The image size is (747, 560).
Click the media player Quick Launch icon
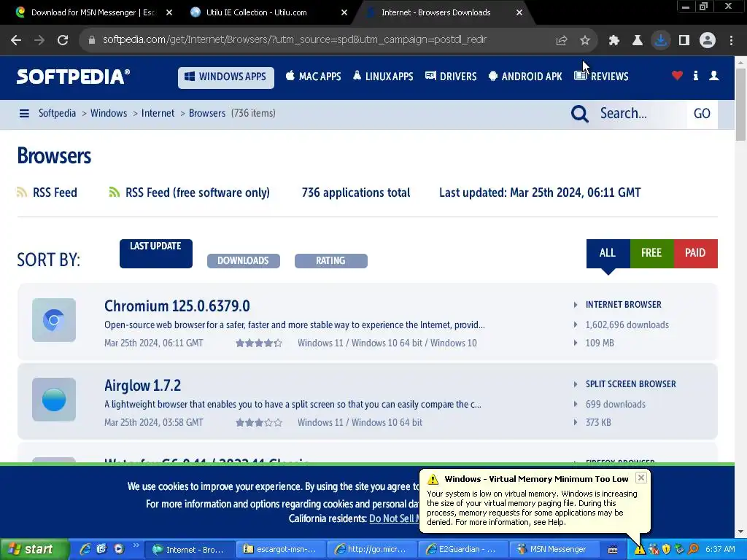click(x=119, y=550)
